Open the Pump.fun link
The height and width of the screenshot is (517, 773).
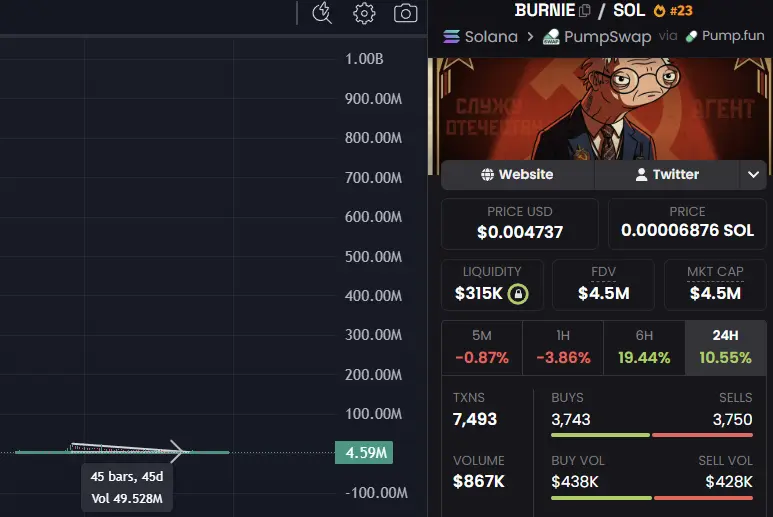click(733, 35)
